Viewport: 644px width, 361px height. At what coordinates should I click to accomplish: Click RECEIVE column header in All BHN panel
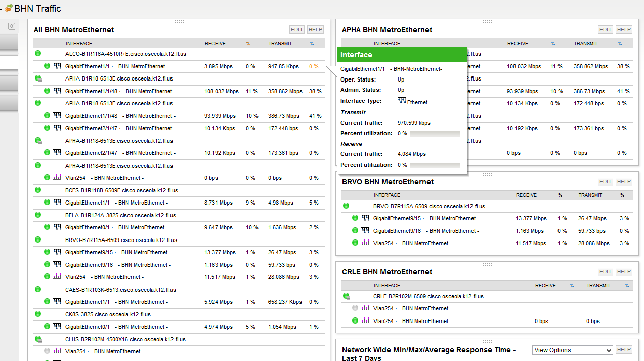pos(215,44)
